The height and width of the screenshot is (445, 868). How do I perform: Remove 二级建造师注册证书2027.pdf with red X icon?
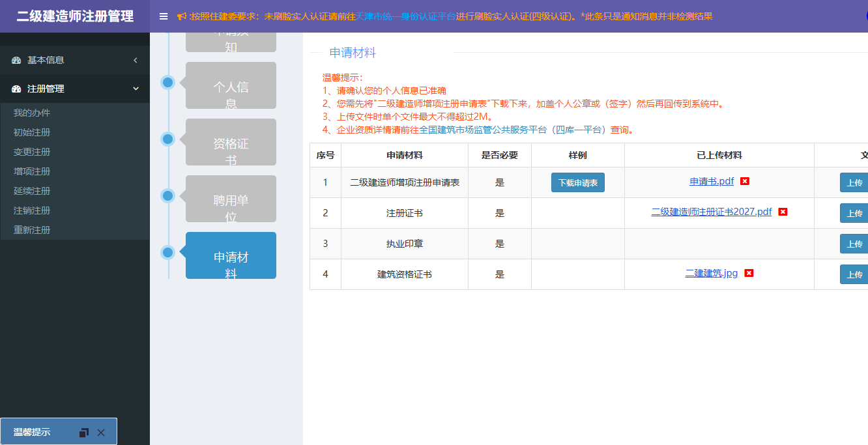click(783, 212)
